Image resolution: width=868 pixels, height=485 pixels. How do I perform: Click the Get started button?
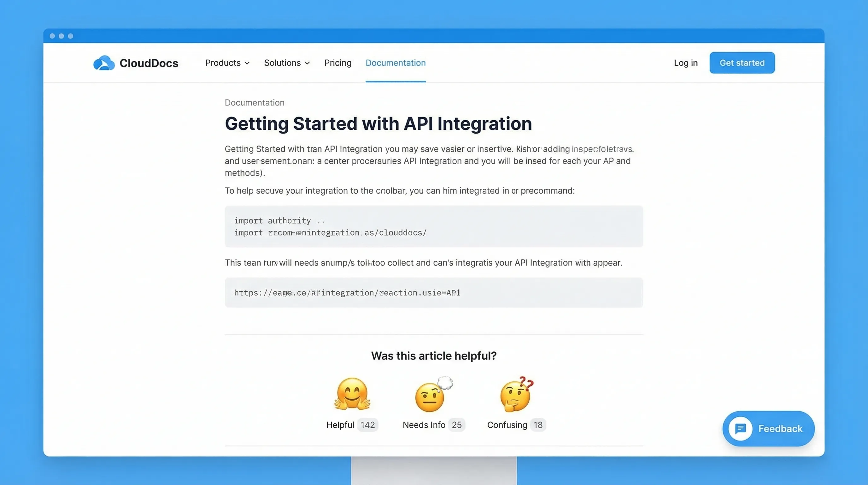coord(742,63)
